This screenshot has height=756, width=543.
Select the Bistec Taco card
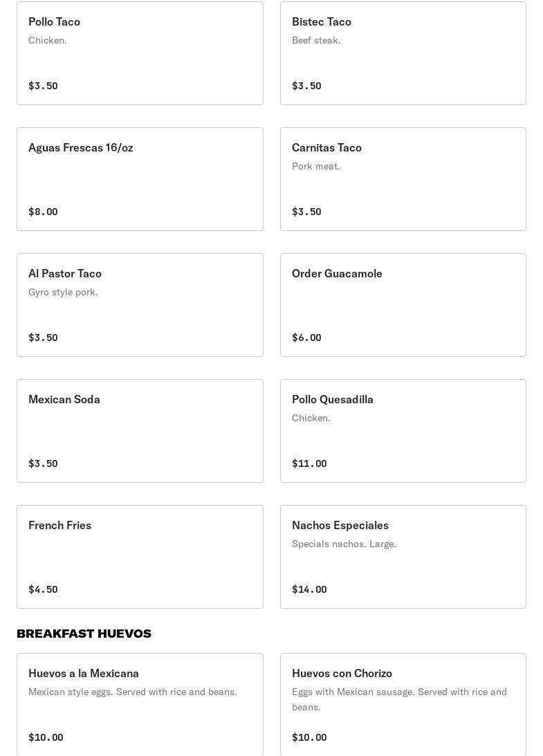[403, 53]
